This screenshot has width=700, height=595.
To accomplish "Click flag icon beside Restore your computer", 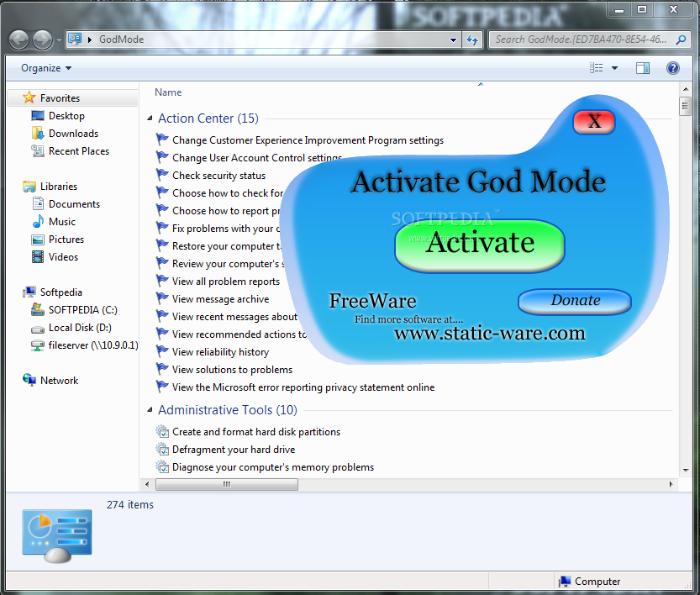I will pos(162,246).
